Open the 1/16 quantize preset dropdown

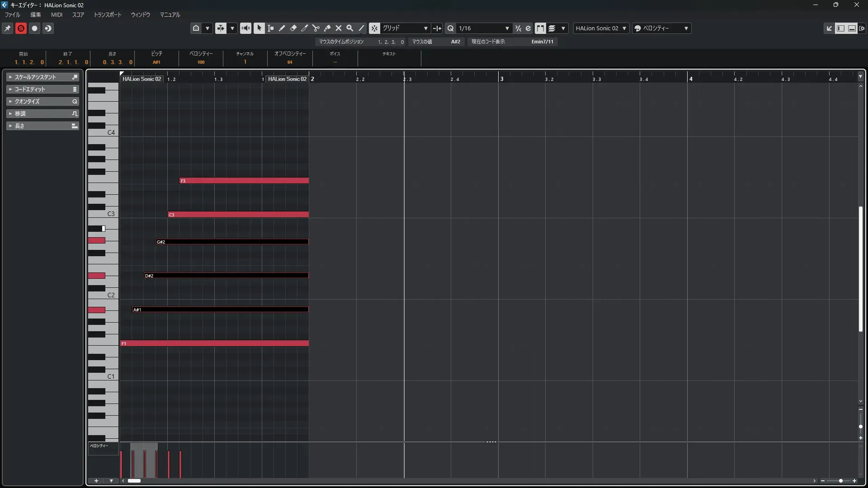click(484, 28)
